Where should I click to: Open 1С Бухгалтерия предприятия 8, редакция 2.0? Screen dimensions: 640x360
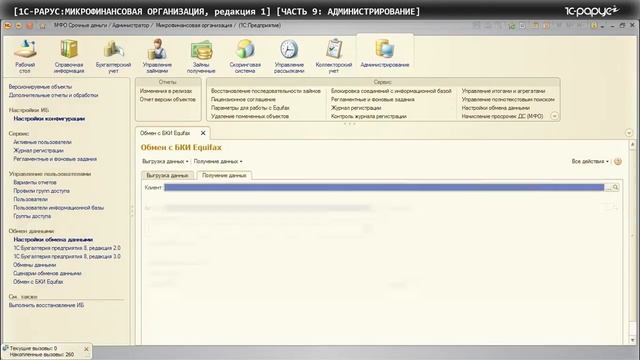[x=67, y=248]
